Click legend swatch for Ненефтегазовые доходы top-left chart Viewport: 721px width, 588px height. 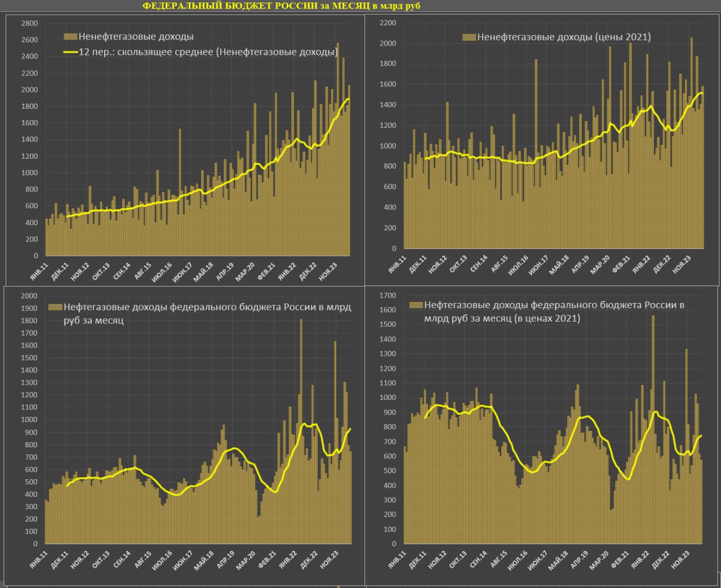click(70, 37)
